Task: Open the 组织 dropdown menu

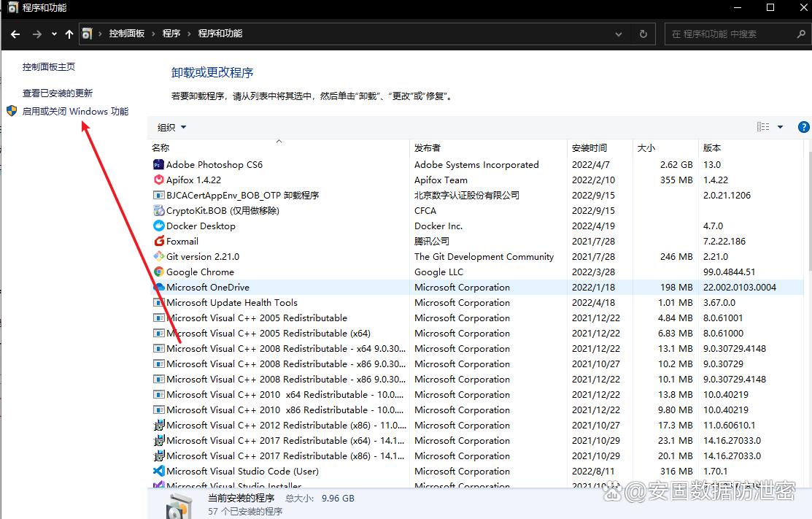Action: pos(172,127)
